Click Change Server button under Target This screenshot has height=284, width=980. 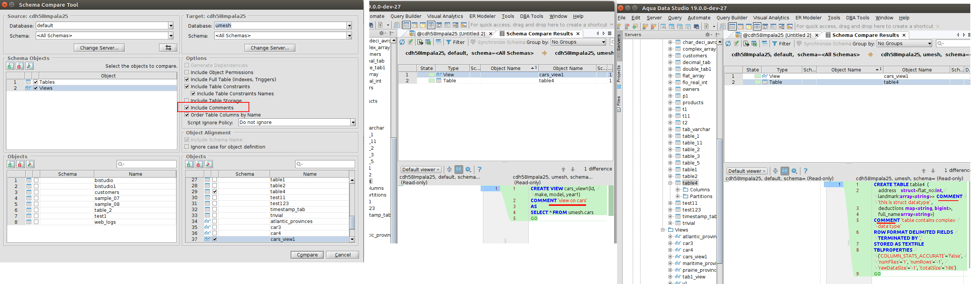pyautogui.click(x=270, y=48)
